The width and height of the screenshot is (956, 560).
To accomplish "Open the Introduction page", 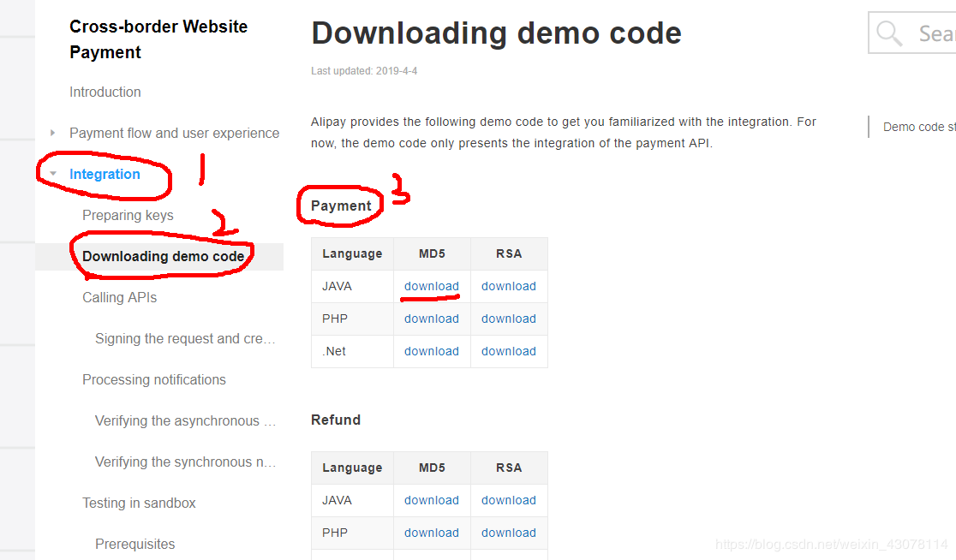I will 105,92.
